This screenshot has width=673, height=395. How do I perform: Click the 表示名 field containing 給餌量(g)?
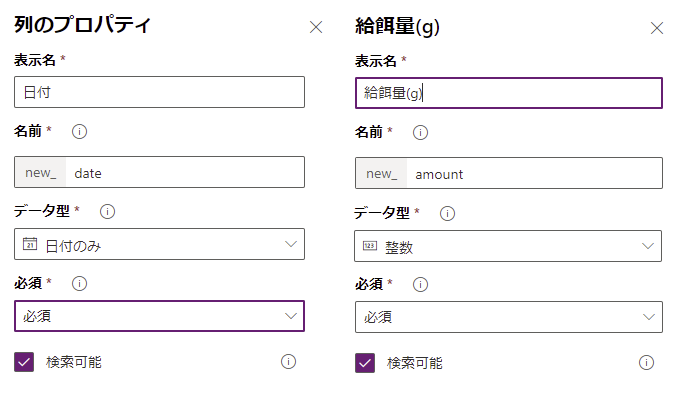click(509, 93)
